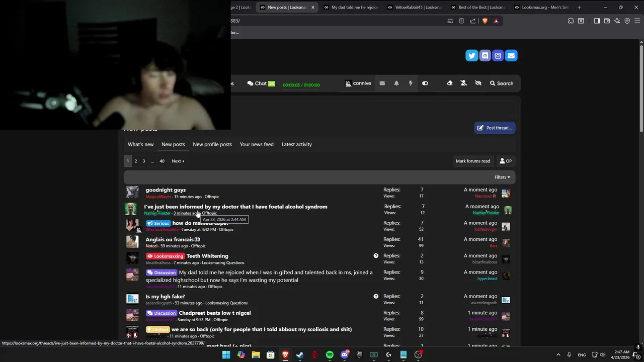
Task: Switch to New profile posts tab
Action: pos(212,144)
